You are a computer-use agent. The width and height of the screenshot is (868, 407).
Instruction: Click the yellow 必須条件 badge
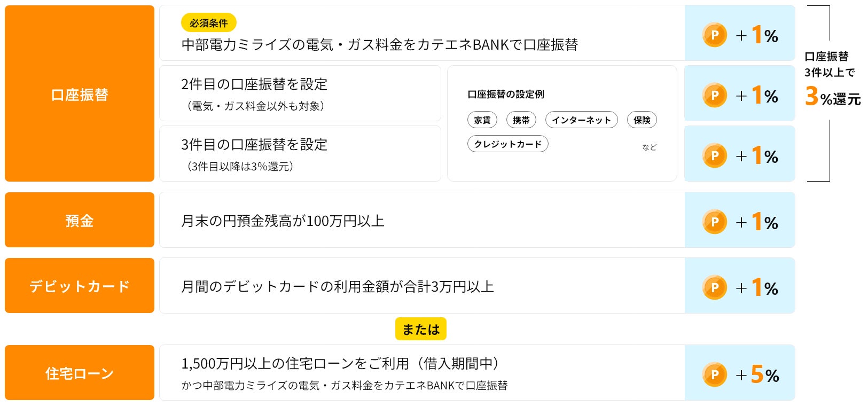[x=208, y=23]
